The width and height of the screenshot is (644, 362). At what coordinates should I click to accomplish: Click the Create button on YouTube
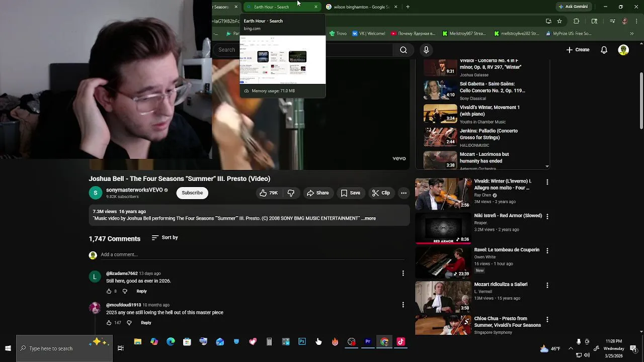(578, 50)
